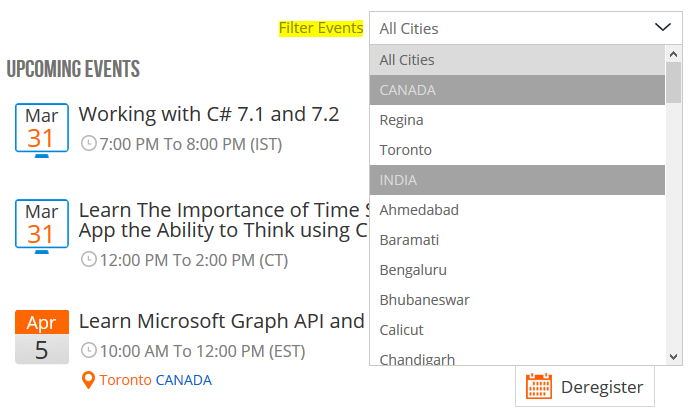688x415 pixels.
Task: Select the All Cities option in list
Action: pos(407,60)
